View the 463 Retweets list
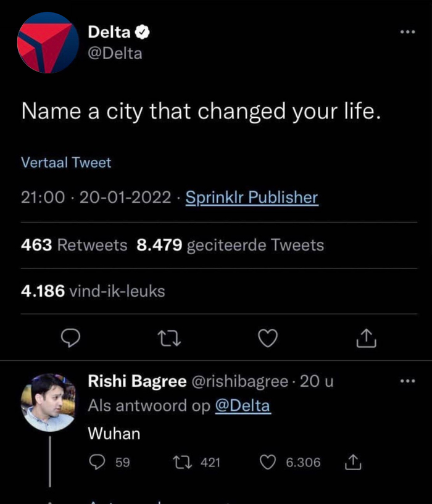The height and width of the screenshot is (504, 432). [74, 245]
